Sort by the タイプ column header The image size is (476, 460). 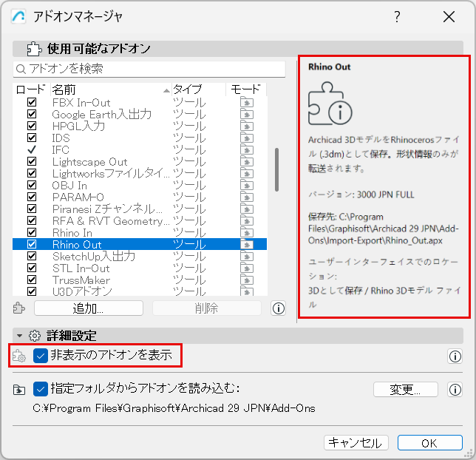pos(199,89)
